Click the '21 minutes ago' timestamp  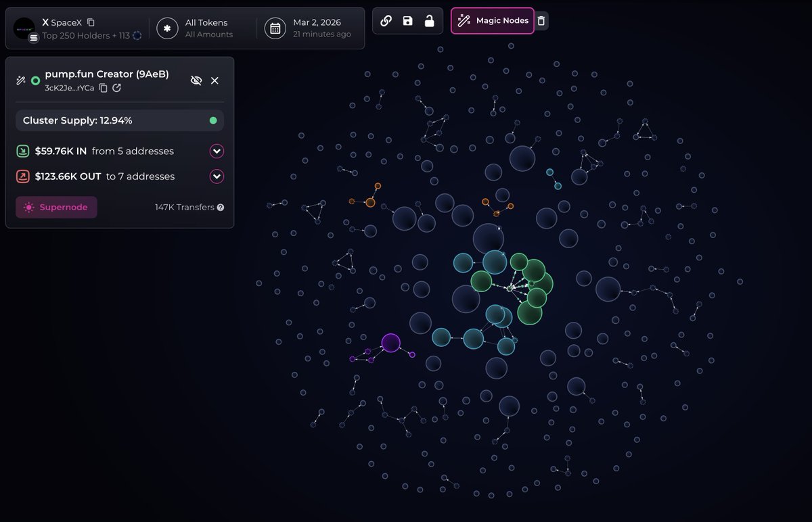322,34
